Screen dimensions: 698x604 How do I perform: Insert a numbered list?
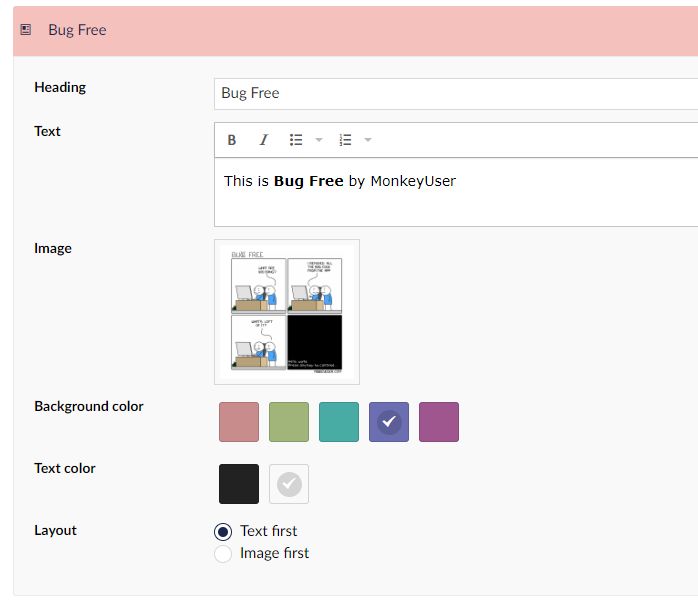click(345, 140)
